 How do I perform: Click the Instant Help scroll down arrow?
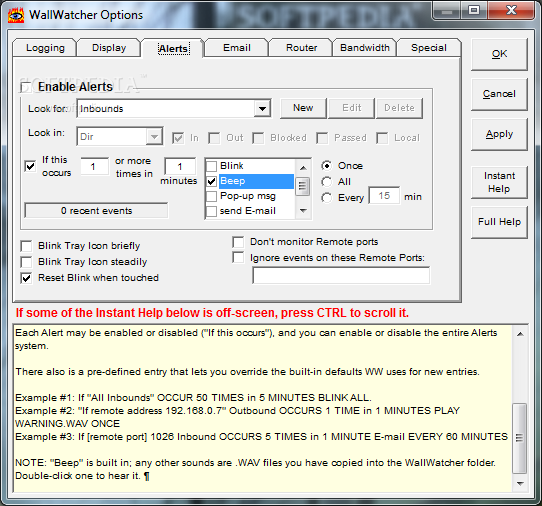(520, 484)
